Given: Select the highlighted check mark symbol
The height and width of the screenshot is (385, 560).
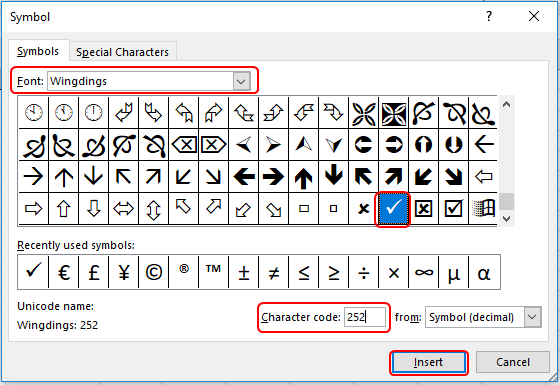Looking at the screenshot, I should 393,209.
